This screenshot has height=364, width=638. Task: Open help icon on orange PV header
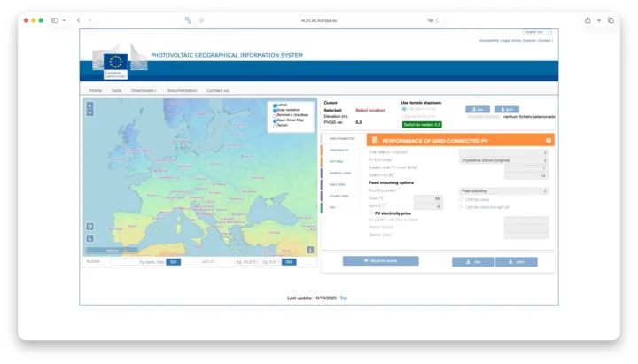pos(549,141)
